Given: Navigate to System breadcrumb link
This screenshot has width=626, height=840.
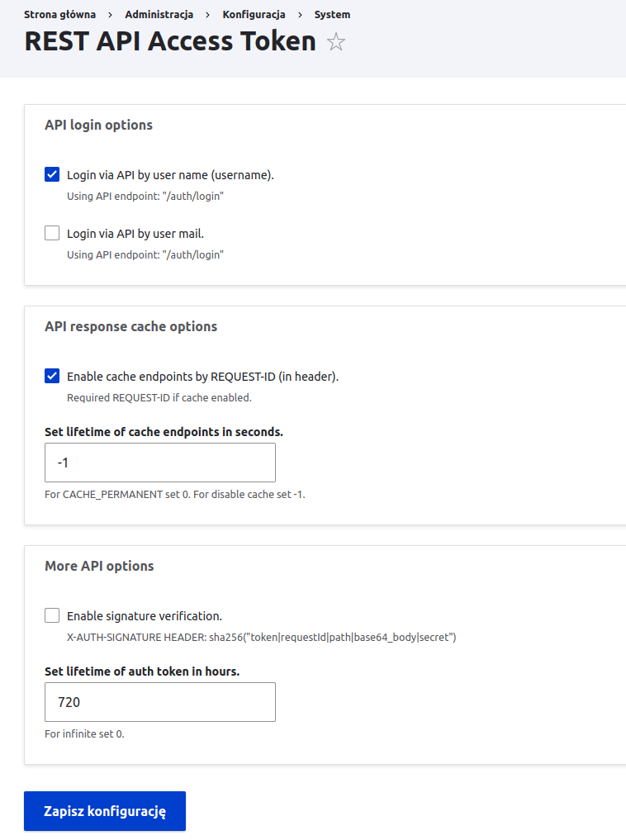Looking at the screenshot, I should click(332, 15).
